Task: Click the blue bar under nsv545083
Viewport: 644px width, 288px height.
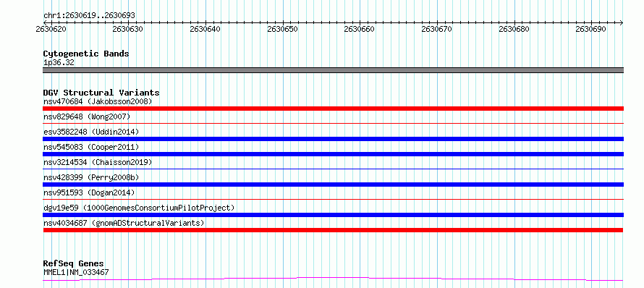Action: click(x=333, y=154)
